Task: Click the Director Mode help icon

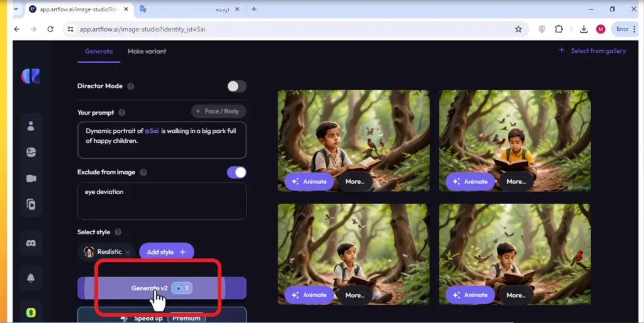Action: coord(131,86)
